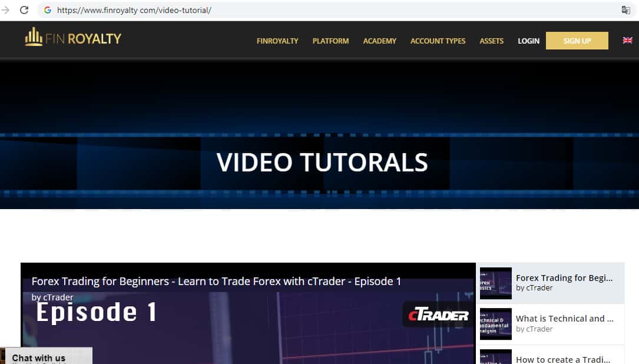639x364 pixels.
Task: Open the PLATFORM menu
Action: (330, 41)
